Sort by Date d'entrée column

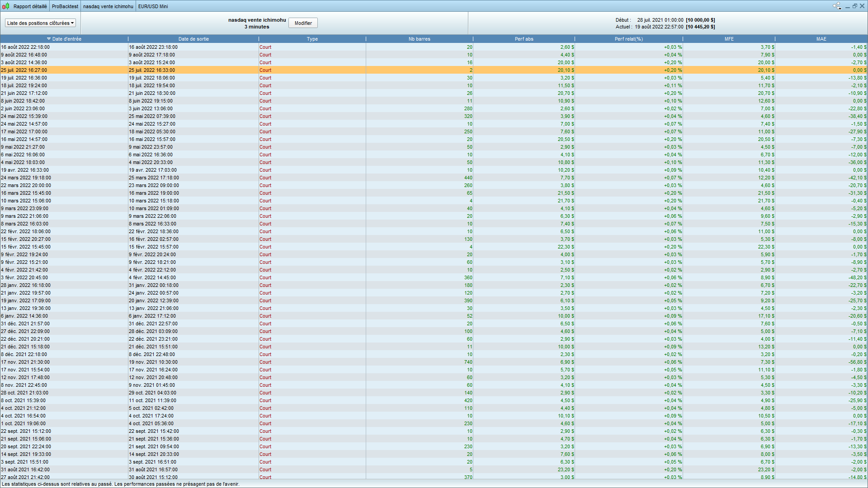click(x=65, y=39)
